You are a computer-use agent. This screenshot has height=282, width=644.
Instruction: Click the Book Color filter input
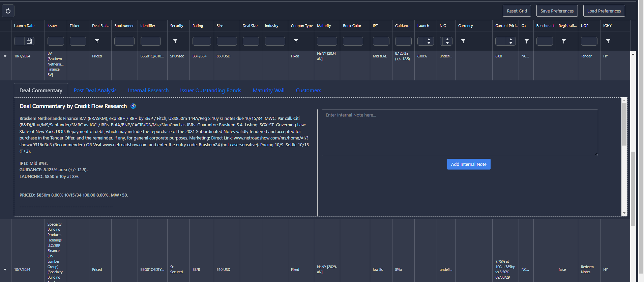[353, 41]
